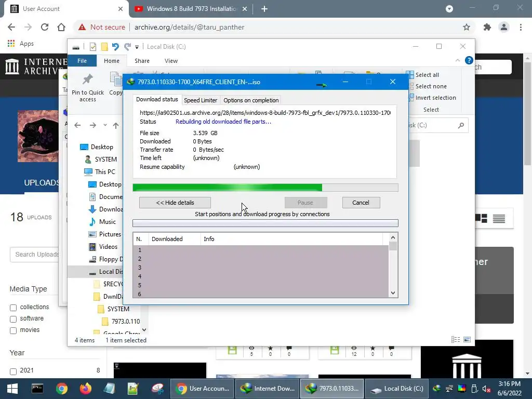Switch archive uploads to list view icon
Image resolution: width=532 pixels, height=399 pixels.
point(499,219)
